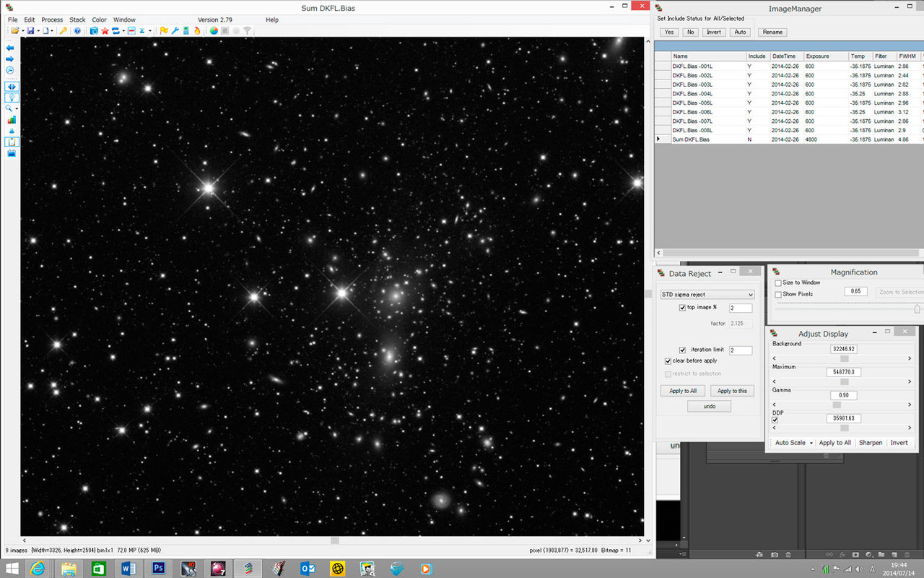924x578 pixels.
Task: Select the 'DKFL.Bias -004L' row in ImageManager
Action: pyautogui.click(x=788, y=94)
